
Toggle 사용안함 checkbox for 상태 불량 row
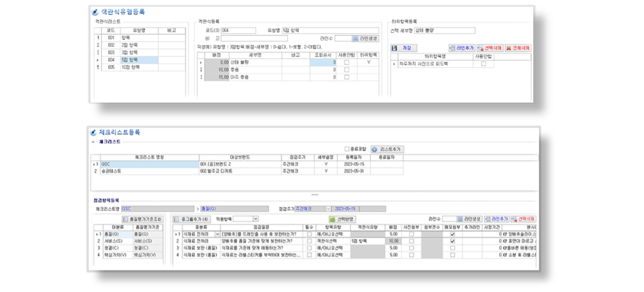point(346,63)
